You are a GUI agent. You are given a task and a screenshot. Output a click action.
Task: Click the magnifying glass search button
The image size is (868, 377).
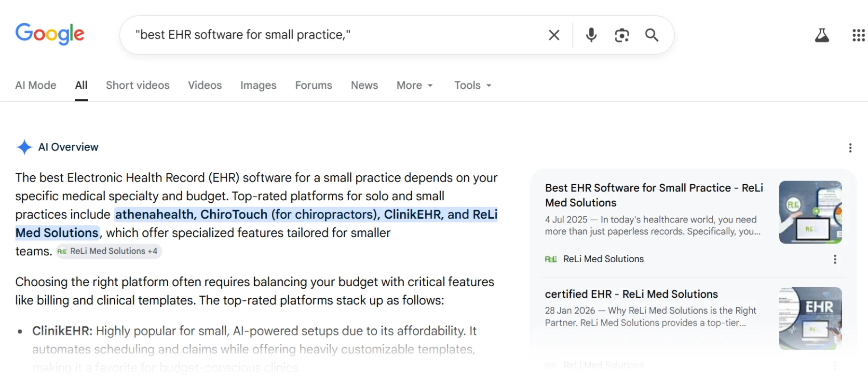coord(651,35)
